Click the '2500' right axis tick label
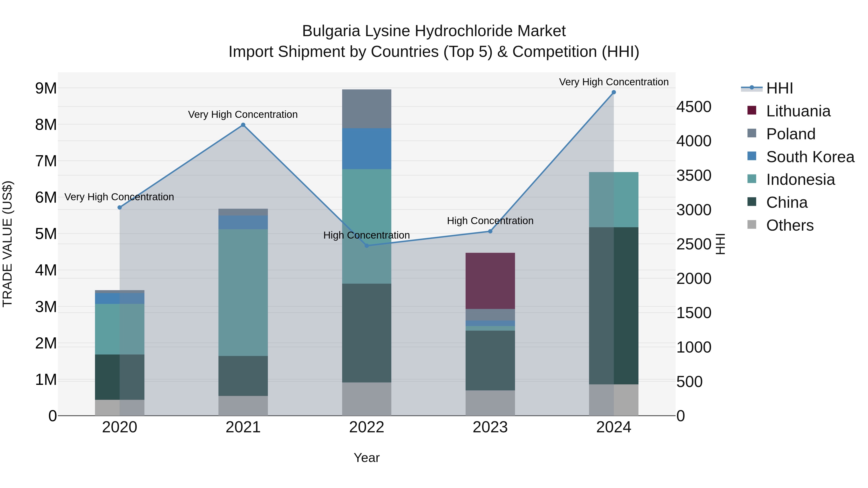 coord(694,244)
